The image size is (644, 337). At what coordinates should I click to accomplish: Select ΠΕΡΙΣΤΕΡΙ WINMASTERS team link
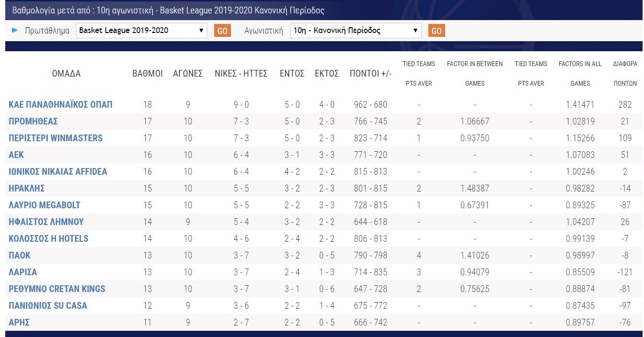tap(55, 138)
